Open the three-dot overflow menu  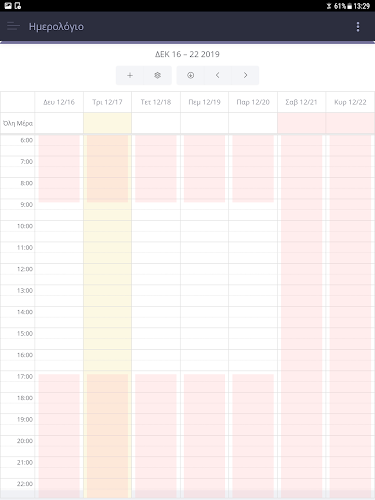pos(358,27)
